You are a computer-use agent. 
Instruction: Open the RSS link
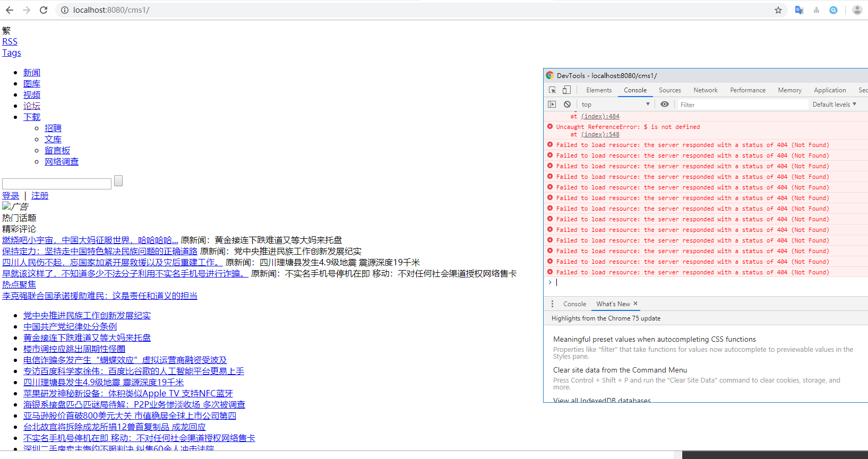[10, 41]
